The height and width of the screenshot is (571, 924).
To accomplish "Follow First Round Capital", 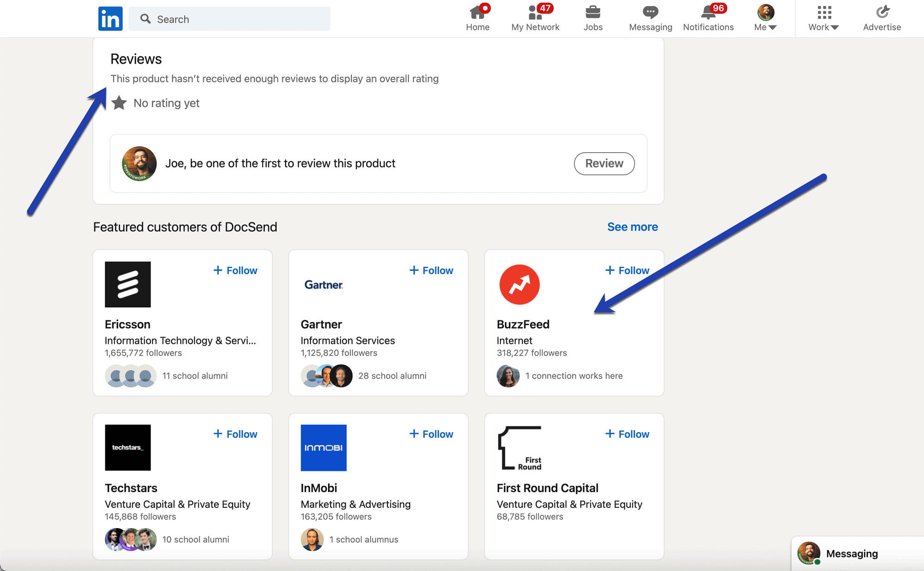I will [x=627, y=434].
